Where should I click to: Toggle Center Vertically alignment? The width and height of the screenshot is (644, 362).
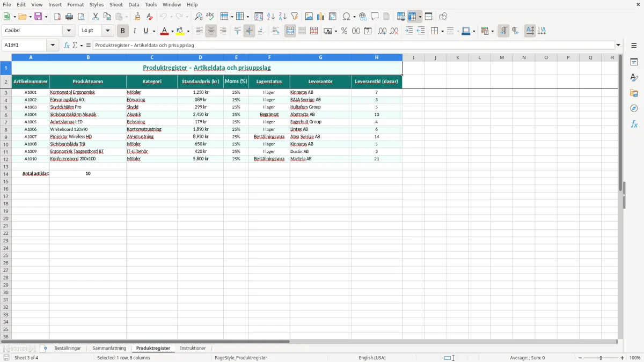[x=249, y=31]
